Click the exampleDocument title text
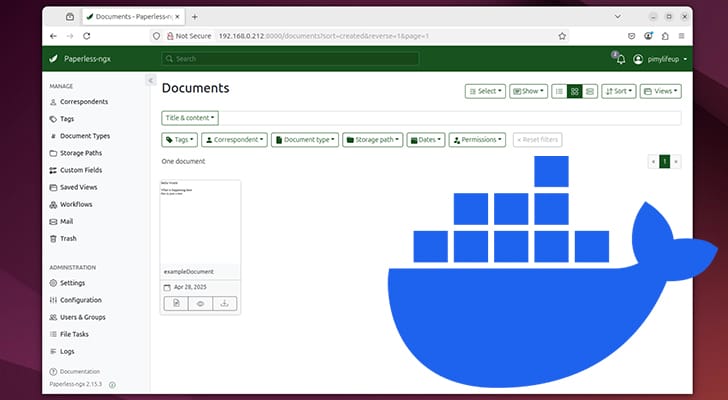This screenshot has height=400, width=728. pos(188,272)
